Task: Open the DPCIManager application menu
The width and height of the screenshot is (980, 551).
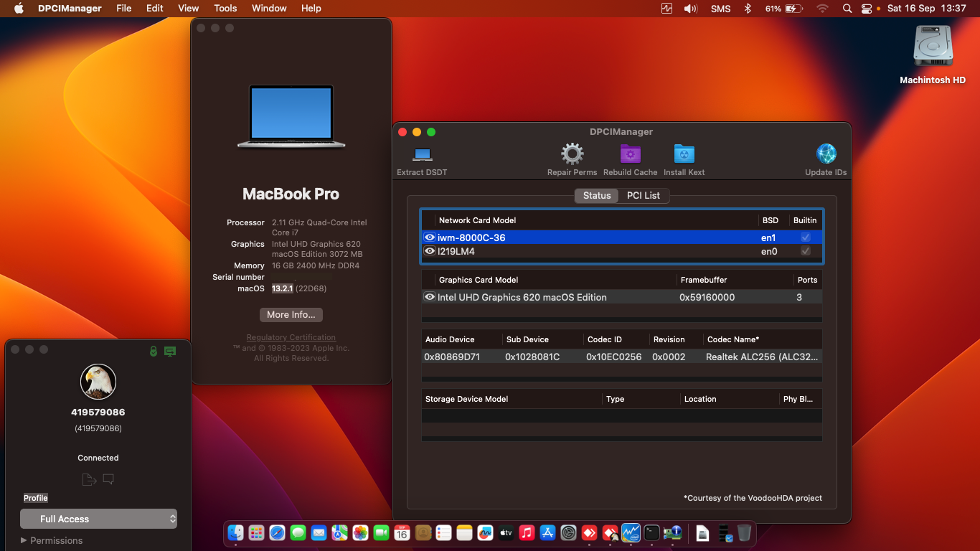Action: click(x=70, y=8)
